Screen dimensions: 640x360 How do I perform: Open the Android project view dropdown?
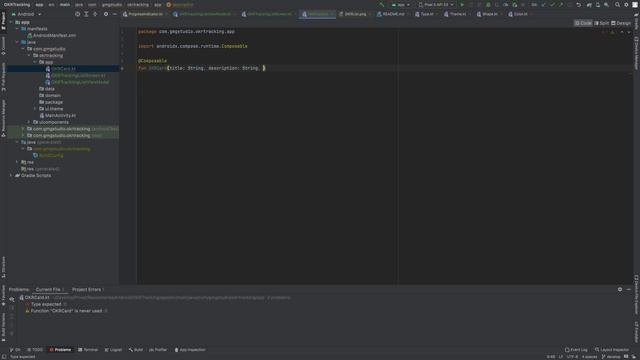(26, 14)
